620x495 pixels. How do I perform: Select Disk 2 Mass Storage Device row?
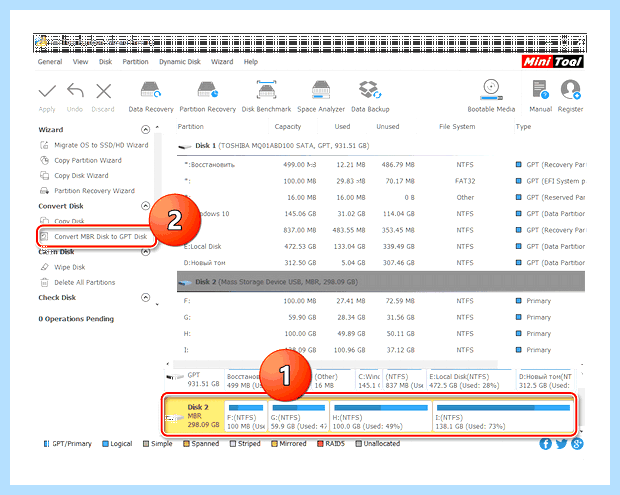point(381,282)
